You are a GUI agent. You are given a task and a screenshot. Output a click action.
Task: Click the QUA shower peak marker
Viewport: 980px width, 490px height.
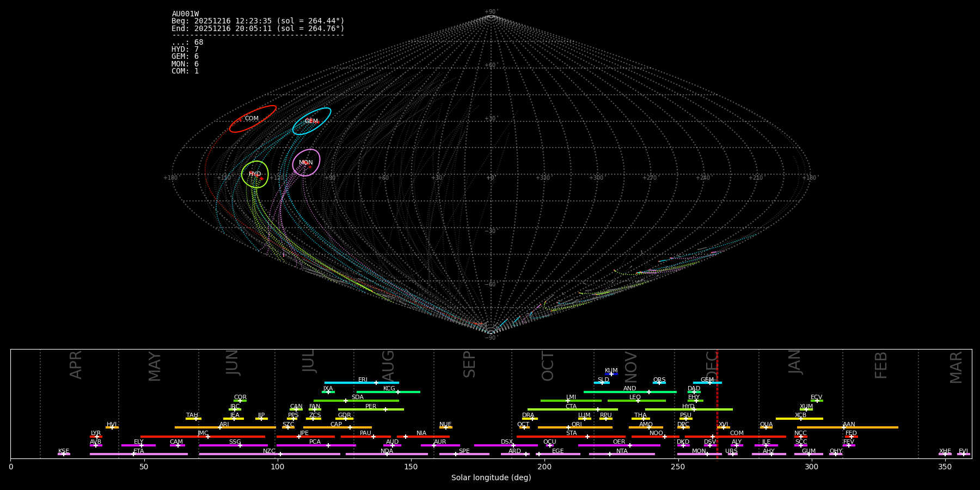pyautogui.click(x=766, y=427)
